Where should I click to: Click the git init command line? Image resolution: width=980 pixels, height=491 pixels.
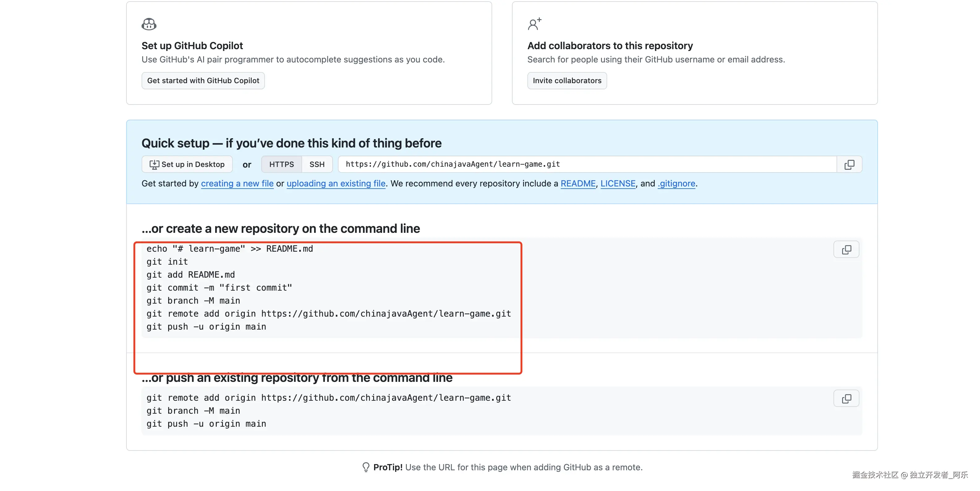167,262
